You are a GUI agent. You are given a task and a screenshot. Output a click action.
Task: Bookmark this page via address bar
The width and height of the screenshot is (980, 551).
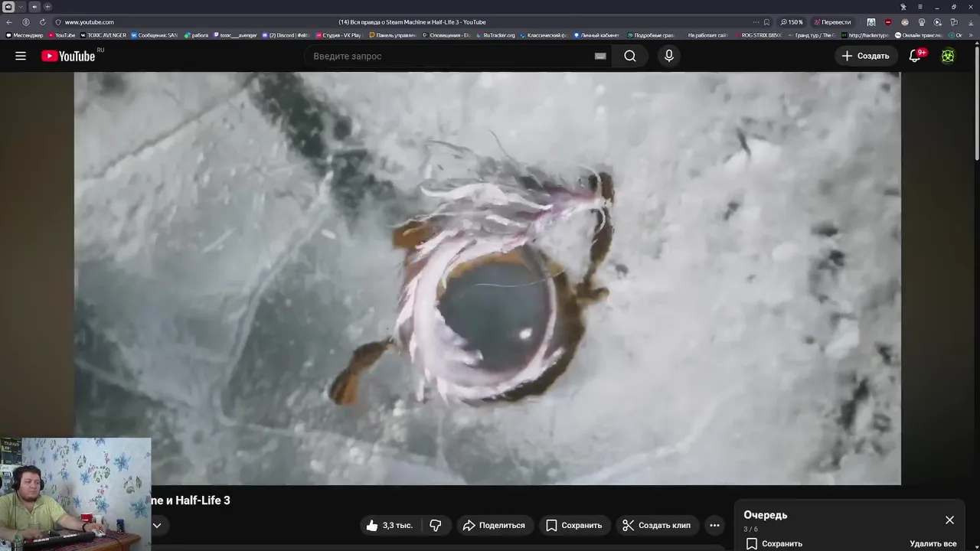coord(766,22)
